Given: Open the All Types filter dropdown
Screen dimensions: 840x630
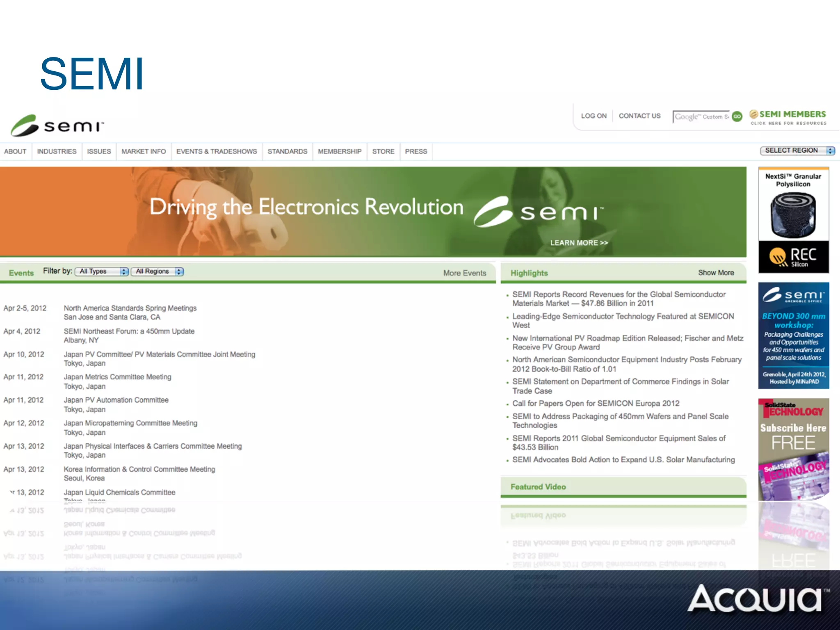Looking at the screenshot, I should pyautogui.click(x=102, y=272).
